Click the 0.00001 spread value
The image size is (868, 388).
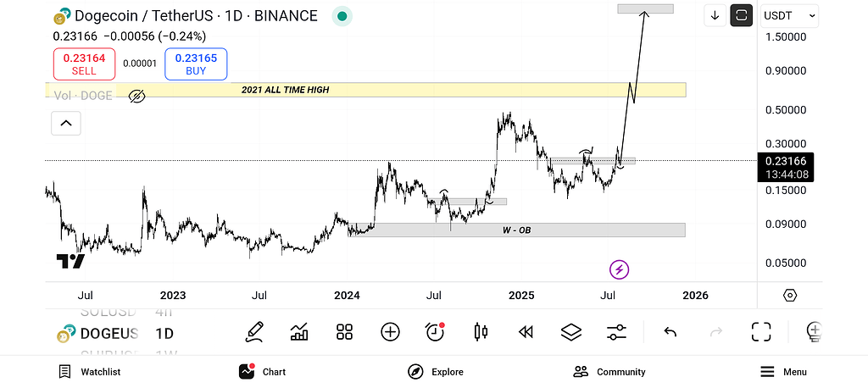[140, 64]
